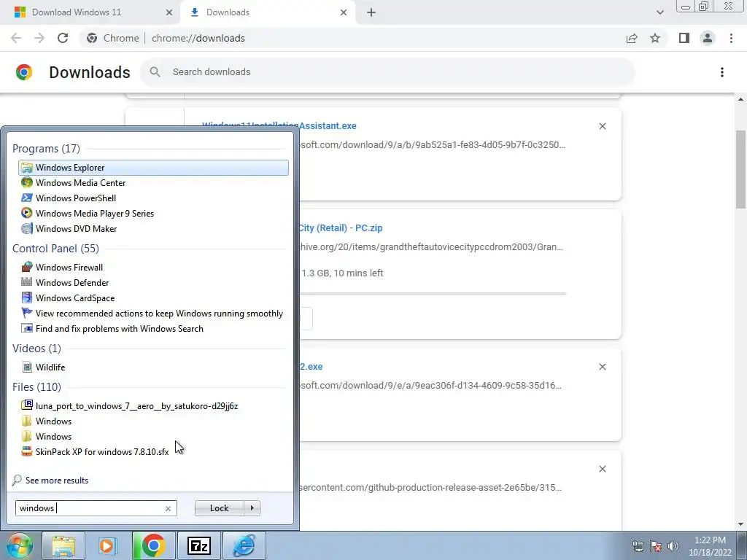
Task: Open Chrome tab search chevron
Action: coord(659,13)
